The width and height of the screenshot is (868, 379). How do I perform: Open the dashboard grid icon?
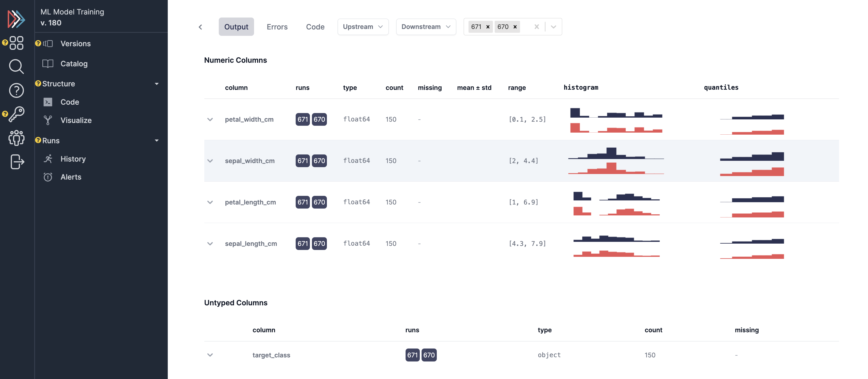coord(16,43)
